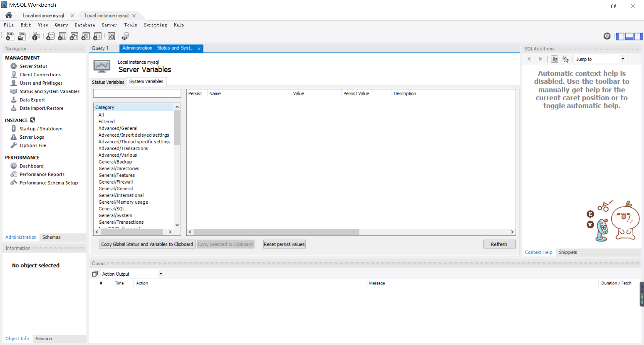Go back in context help
Viewport: 644px width, 345px height.
tap(529, 59)
